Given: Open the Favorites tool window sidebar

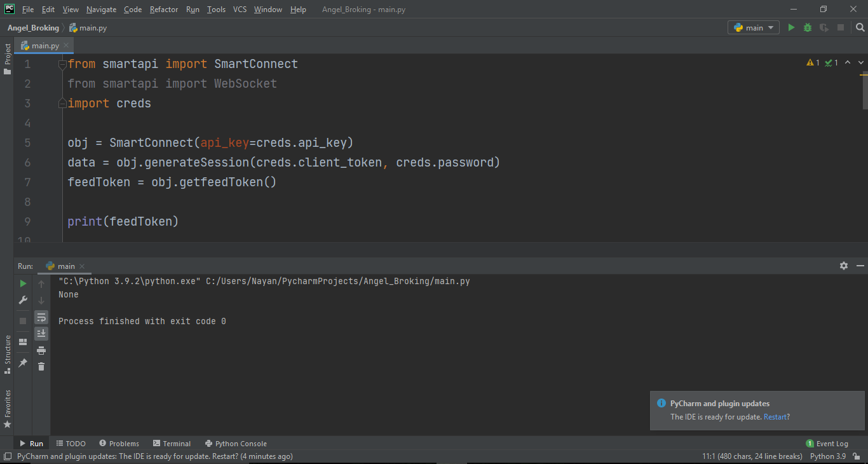Looking at the screenshot, I should click(x=7, y=408).
